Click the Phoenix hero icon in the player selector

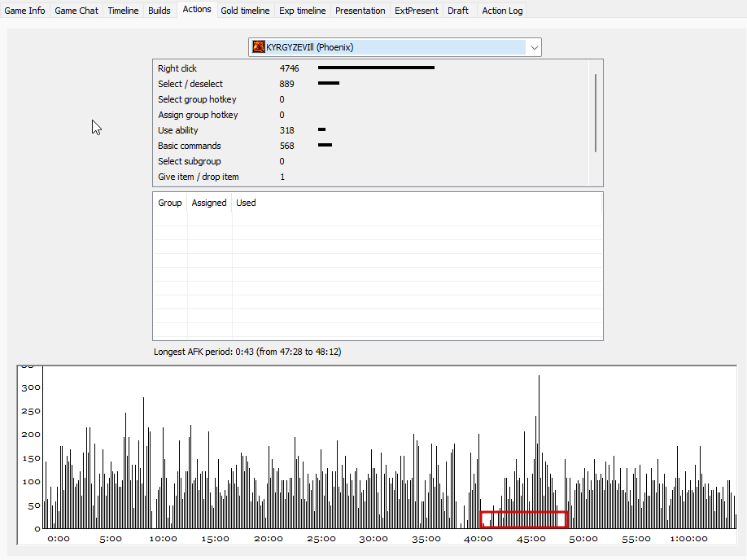[259, 46]
